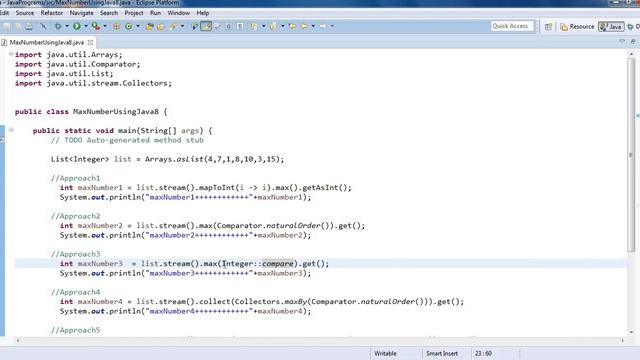Click the New Java Package icon
This screenshot has width=640, height=360.
[x=117, y=26]
